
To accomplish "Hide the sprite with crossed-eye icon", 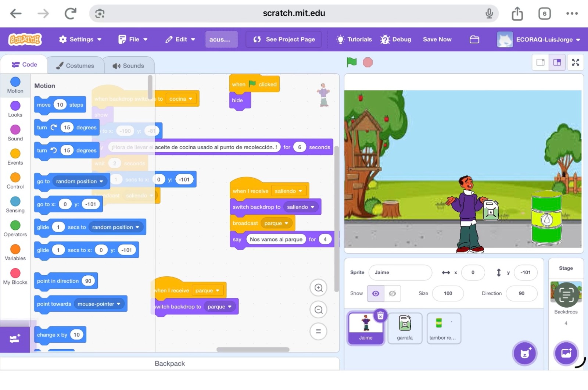I will click(392, 293).
